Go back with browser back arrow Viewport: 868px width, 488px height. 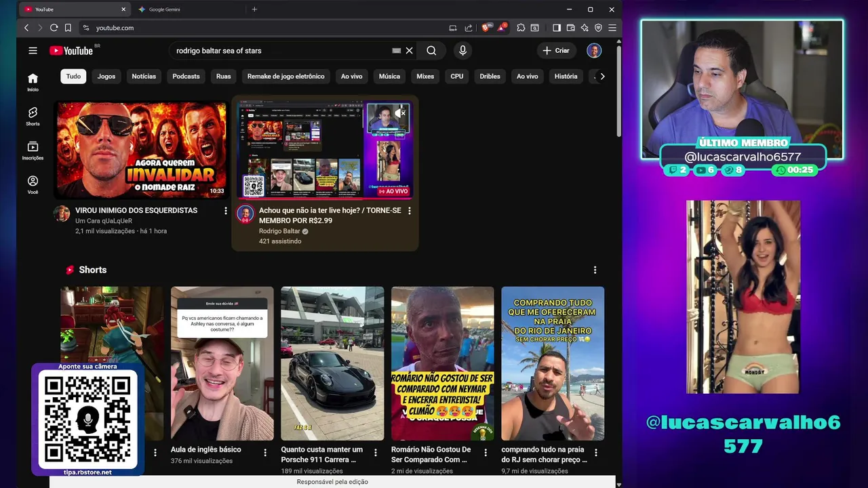[26, 28]
